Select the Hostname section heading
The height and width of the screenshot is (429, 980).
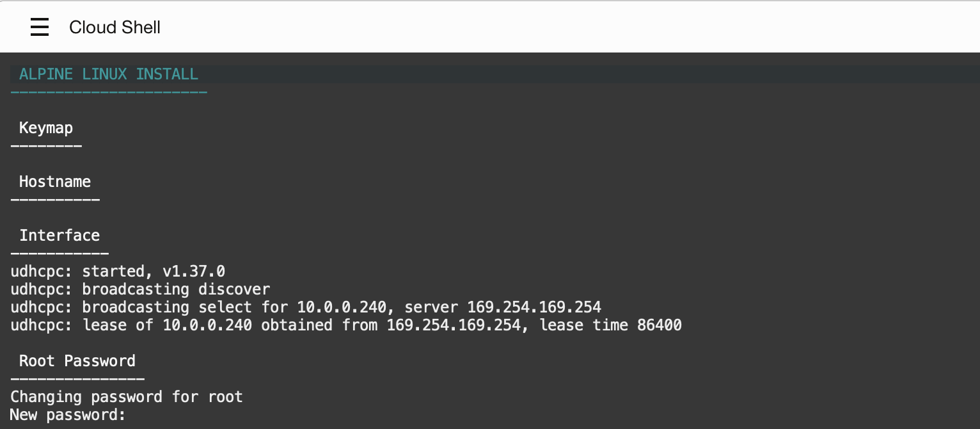[x=55, y=182]
